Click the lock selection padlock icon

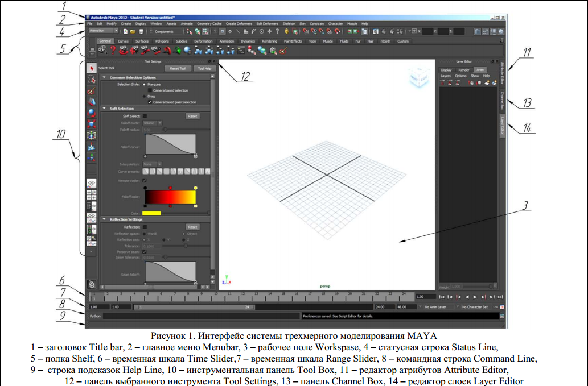[x=286, y=31]
